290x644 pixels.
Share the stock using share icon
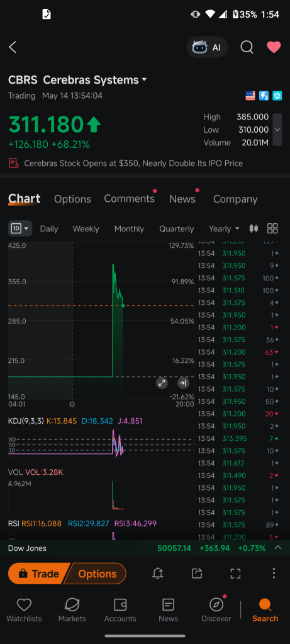pyautogui.click(x=197, y=574)
